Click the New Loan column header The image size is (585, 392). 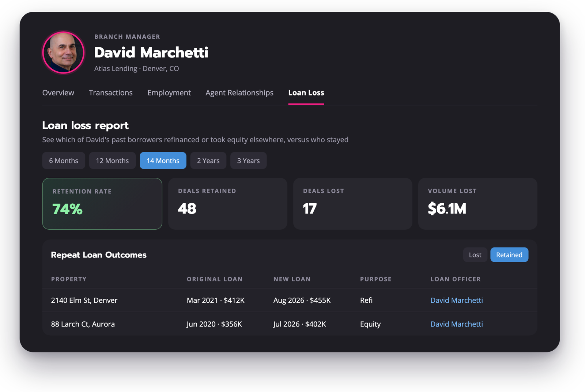pos(292,279)
